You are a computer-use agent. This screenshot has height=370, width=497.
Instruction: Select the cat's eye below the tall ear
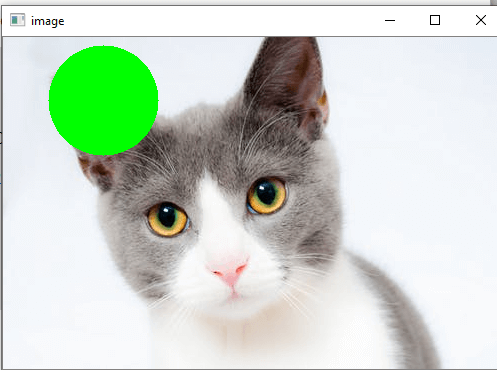coord(267,196)
